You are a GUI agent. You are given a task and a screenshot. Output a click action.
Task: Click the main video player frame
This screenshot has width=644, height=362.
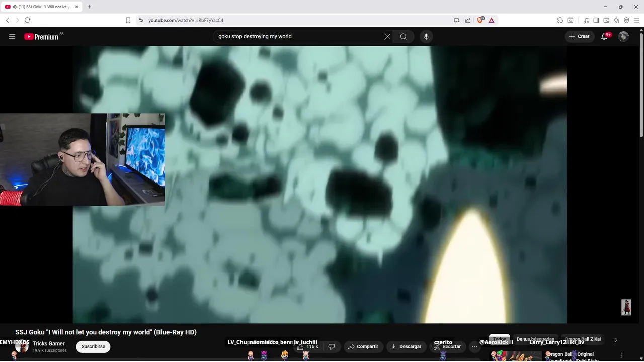pos(319,185)
